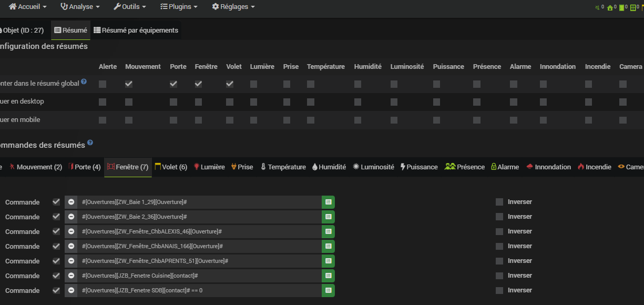Remove the ZW_Baie 2_36 command with minus icon
Screen dimensions: 644x305
(71, 217)
